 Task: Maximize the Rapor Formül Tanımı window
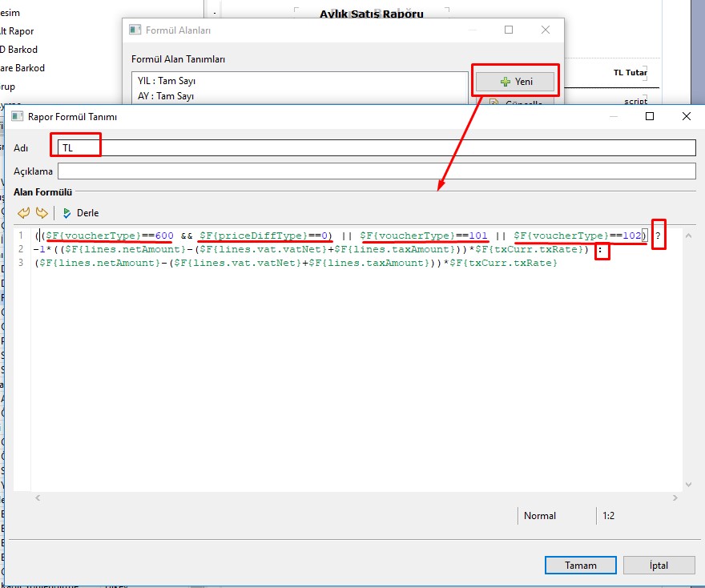650,116
